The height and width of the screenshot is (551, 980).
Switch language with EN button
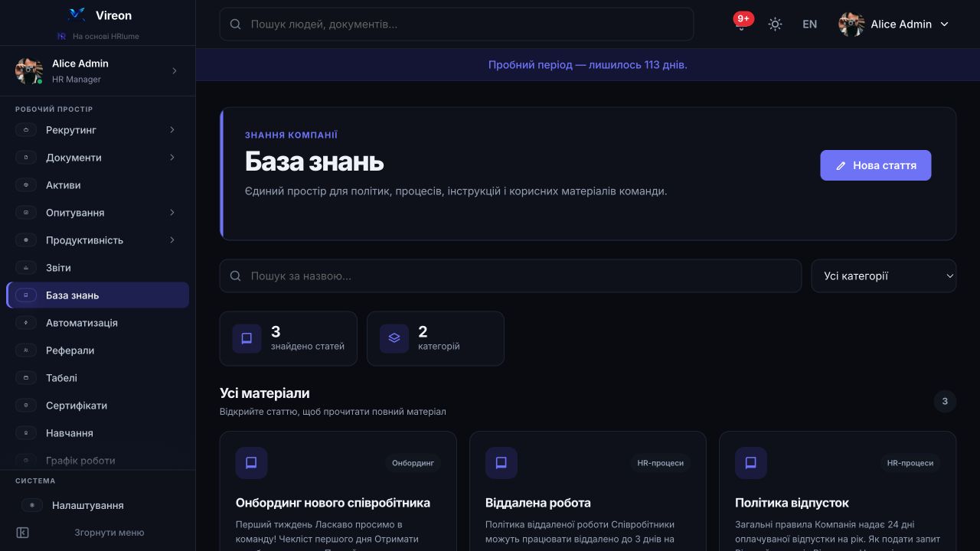click(x=809, y=24)
